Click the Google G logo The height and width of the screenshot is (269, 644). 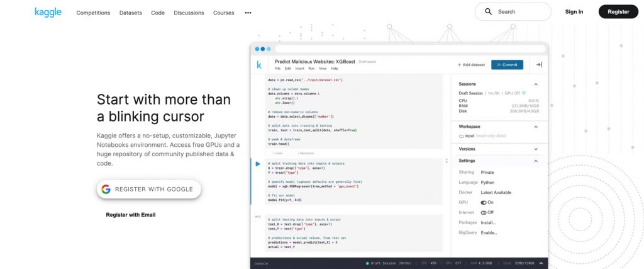[106, 189]
